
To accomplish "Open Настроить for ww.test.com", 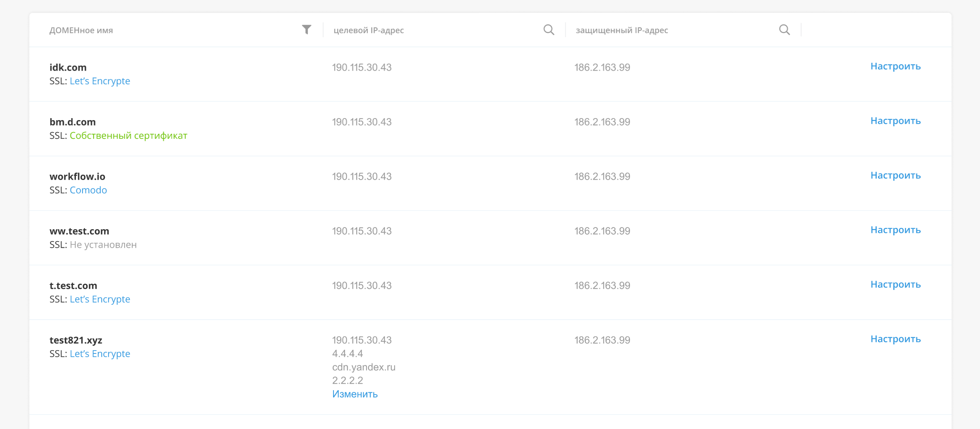I will [895, 230].
